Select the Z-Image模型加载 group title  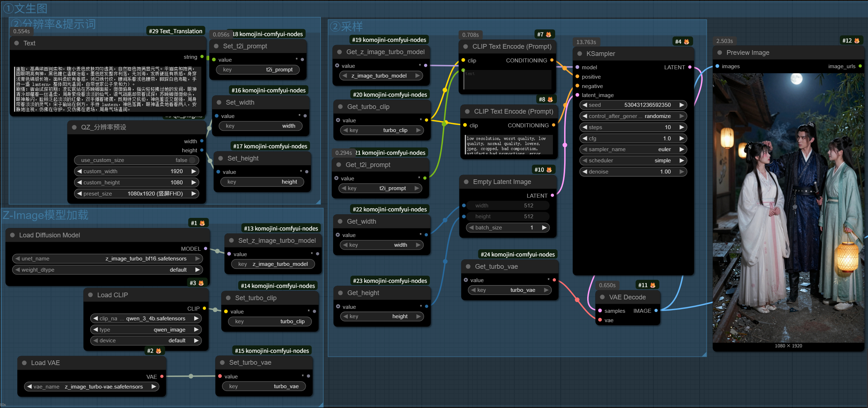coord(45,215)
